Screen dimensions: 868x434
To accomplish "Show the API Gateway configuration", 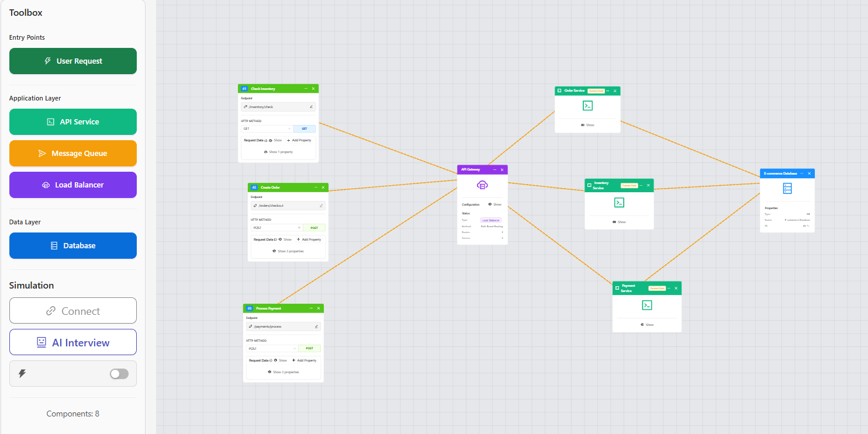I will (x=494, y=204).
